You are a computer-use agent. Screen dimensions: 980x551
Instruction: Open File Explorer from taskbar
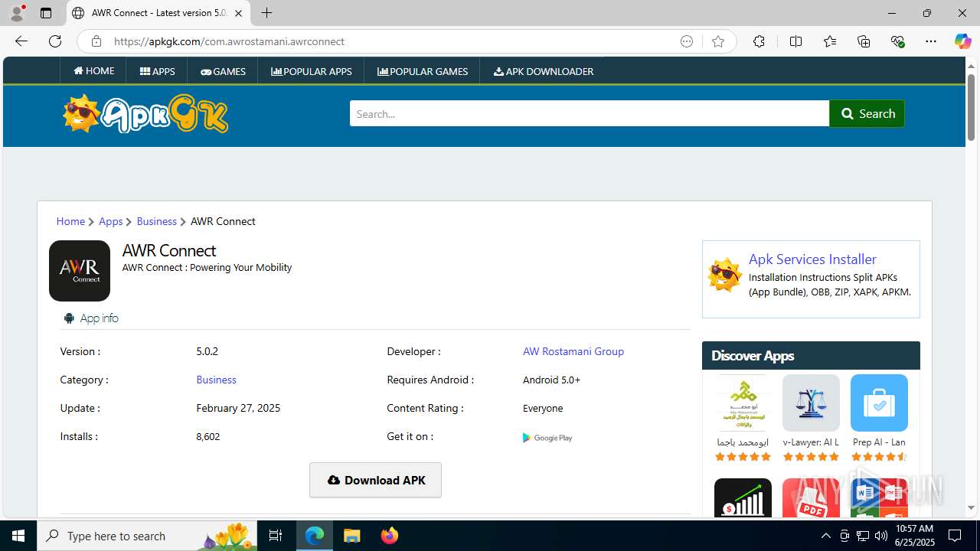click(x=352, y=536)
